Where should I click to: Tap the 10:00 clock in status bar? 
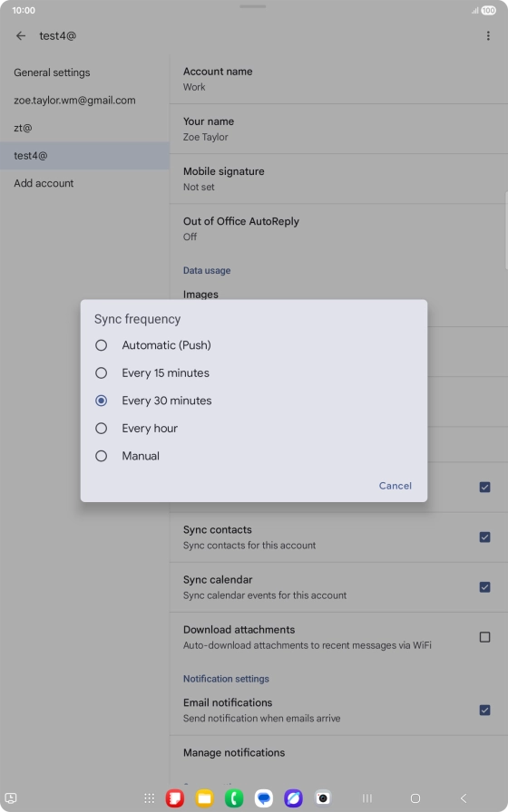coord(24,10)
